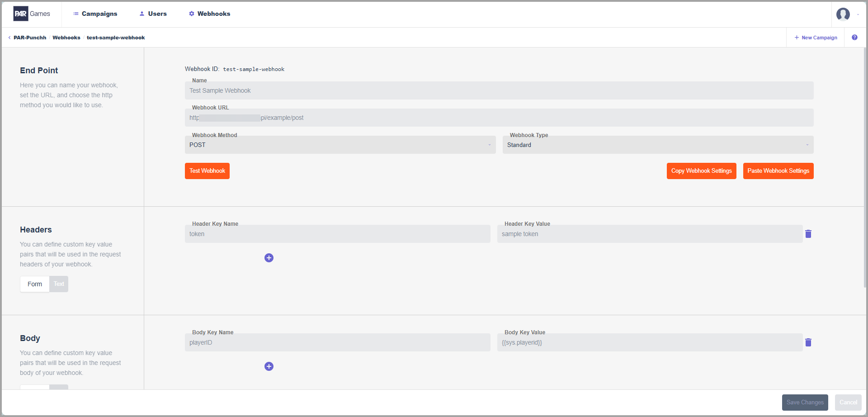Screen dimensions: 868x417
Task: Delete the playerID body row
Action: [808, 342]
